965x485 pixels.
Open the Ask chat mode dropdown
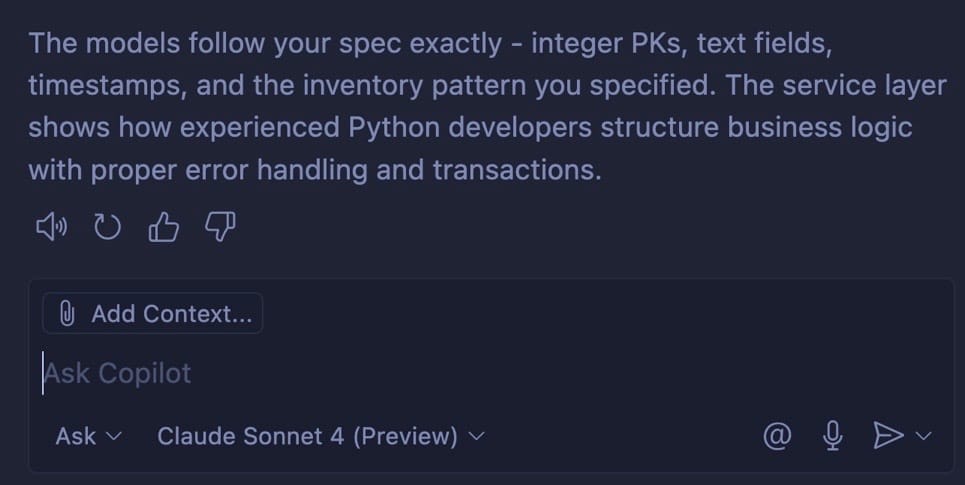(88, 436)
